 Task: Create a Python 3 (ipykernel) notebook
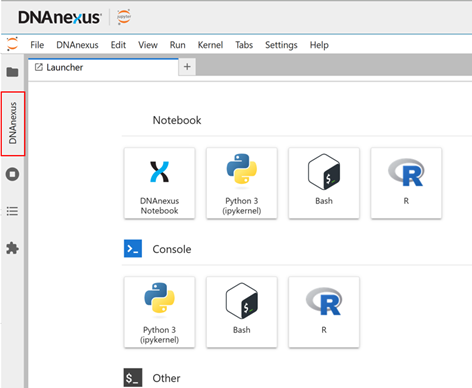pos(242,183)
